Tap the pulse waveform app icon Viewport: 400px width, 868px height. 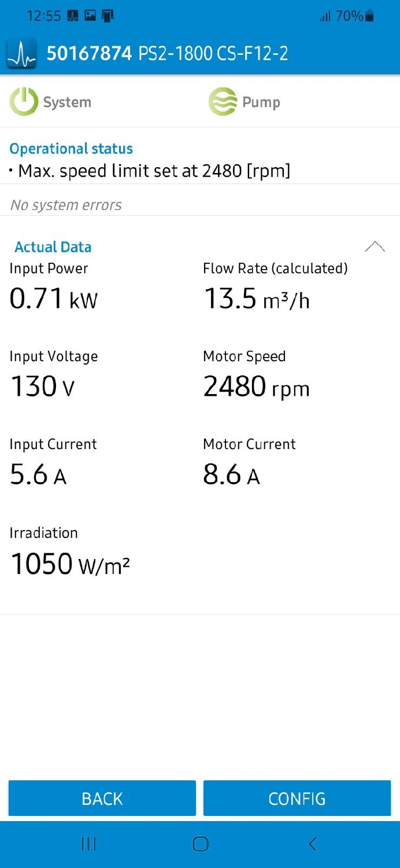pyautogui.click(x=21, y=54)
